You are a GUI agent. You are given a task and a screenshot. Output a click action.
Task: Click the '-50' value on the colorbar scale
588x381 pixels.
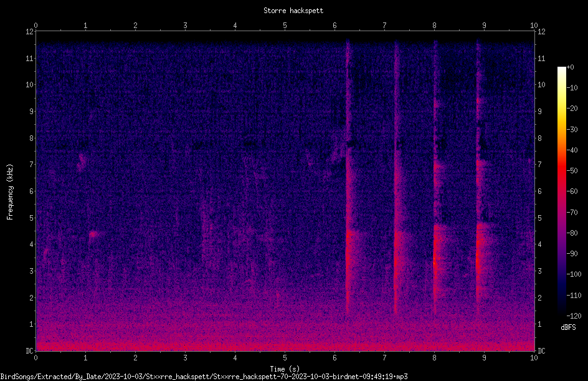point(572,171)
